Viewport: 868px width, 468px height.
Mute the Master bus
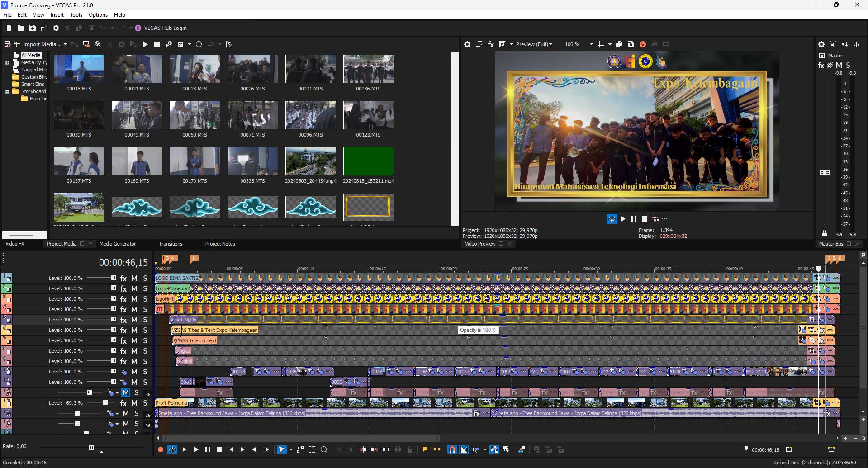click(x=839, y=65)
